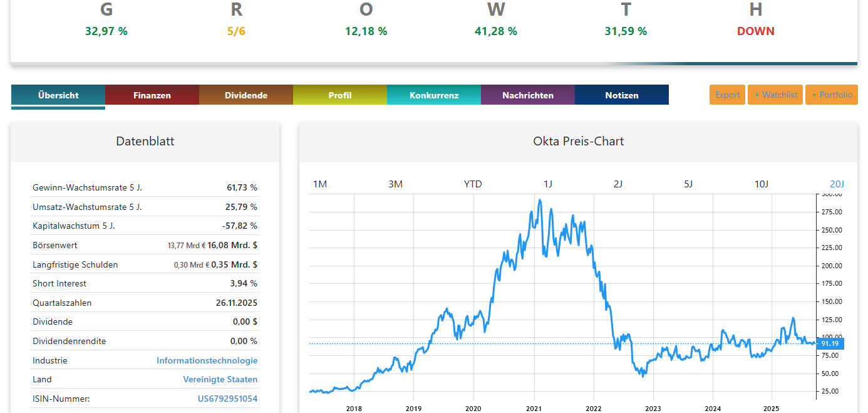Set chart range to 1M
Screen dimensions: 868x413
point(320,184)
